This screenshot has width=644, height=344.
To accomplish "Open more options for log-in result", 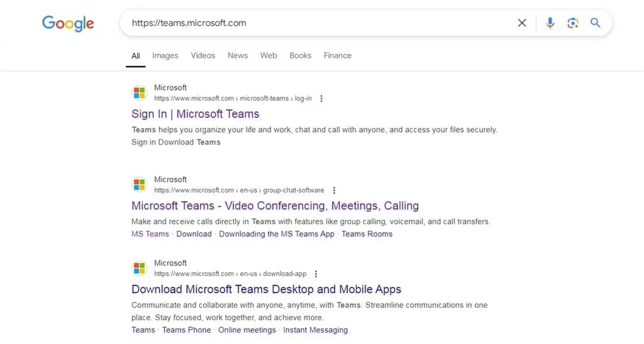I will click(321, 99).
